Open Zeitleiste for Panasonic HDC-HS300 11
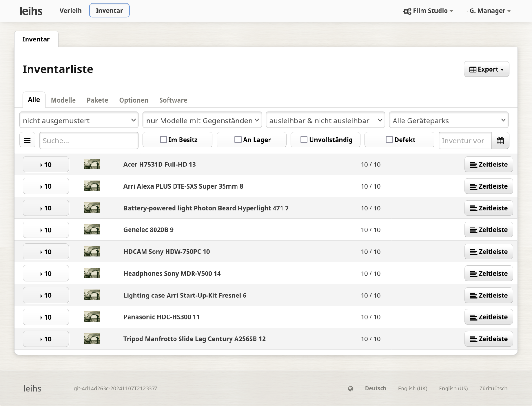This screenshot has width=532, height=406. 489,317
